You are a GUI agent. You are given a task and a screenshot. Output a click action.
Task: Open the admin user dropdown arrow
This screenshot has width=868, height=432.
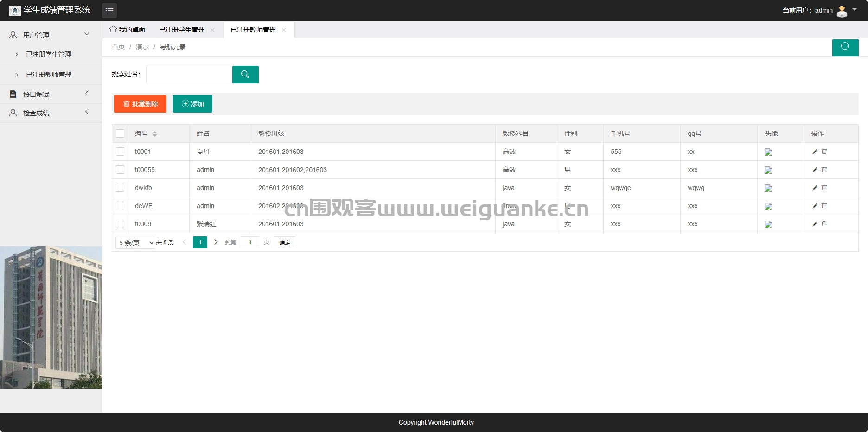[855, 9]
